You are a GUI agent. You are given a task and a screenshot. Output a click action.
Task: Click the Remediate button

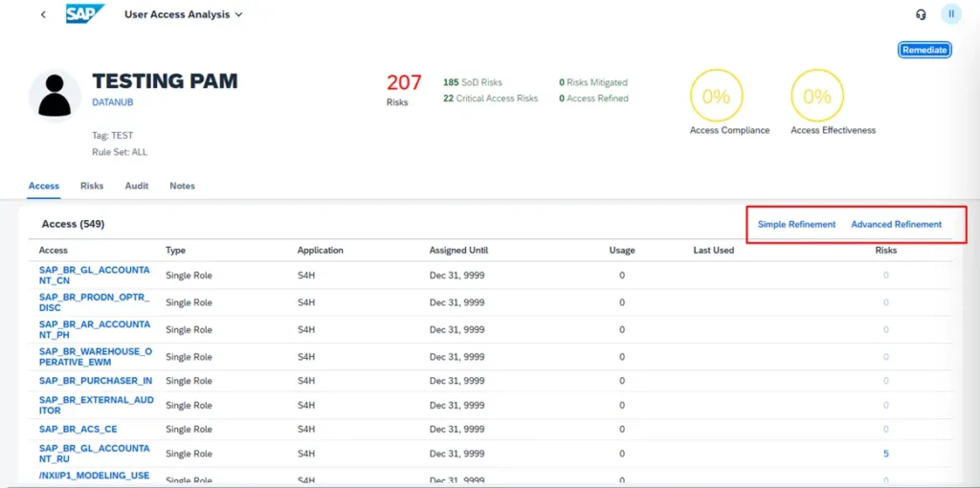(924, 50)
